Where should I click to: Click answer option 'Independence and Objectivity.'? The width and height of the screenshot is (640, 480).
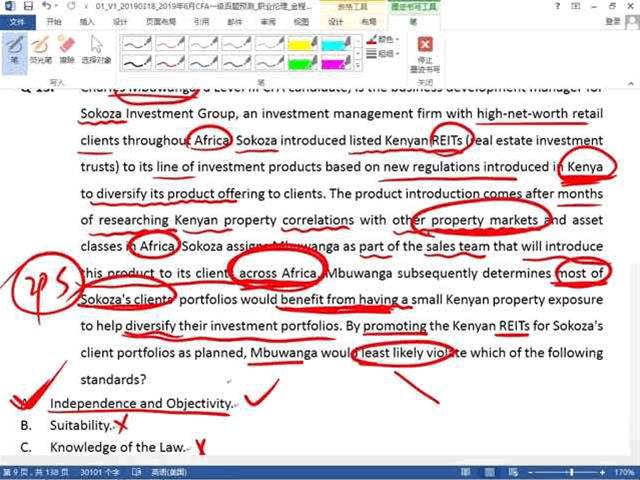(142, 403)
